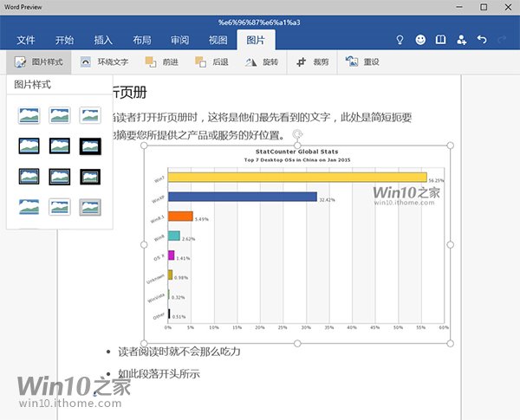Click the document filename in title bar
The image size is (520, 420).
tap(259, 23)
